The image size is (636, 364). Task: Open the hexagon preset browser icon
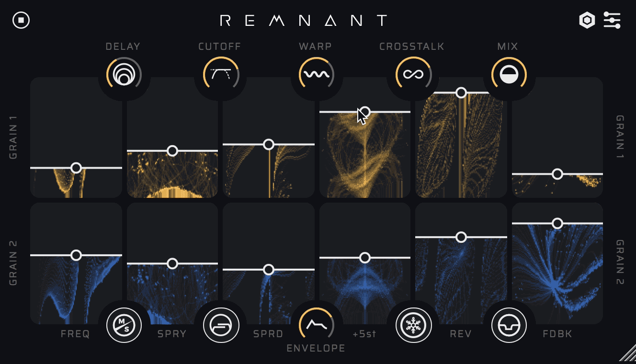tap(587, 21)
